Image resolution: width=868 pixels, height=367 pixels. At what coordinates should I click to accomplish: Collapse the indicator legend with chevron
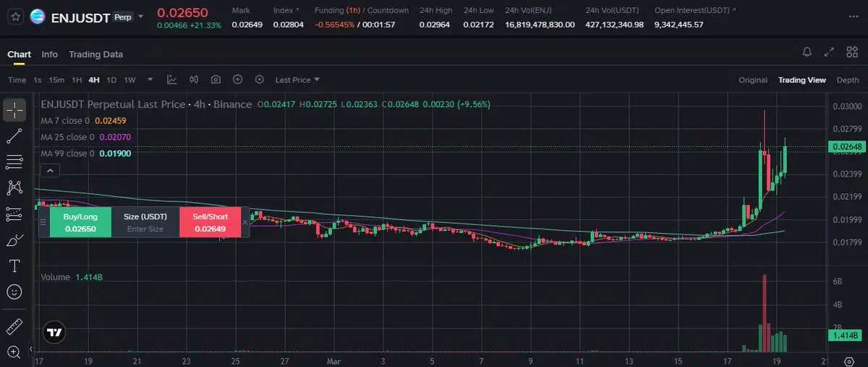50,171
